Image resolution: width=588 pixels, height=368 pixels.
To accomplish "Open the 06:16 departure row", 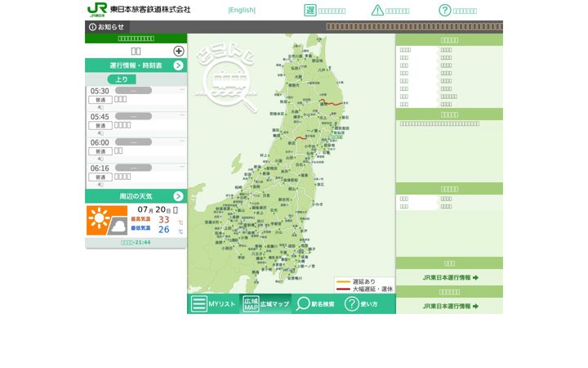I will (136, 176).
